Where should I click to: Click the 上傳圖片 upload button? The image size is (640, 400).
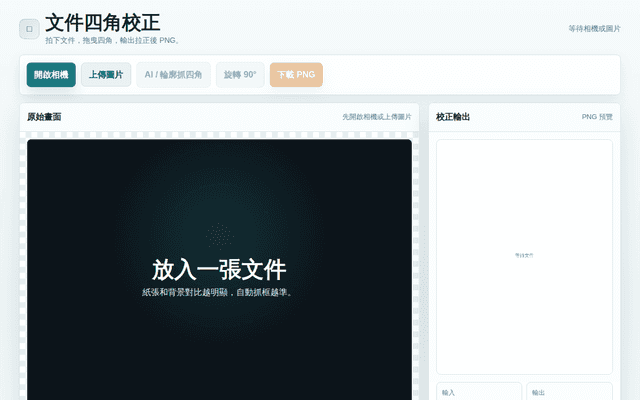106,75
